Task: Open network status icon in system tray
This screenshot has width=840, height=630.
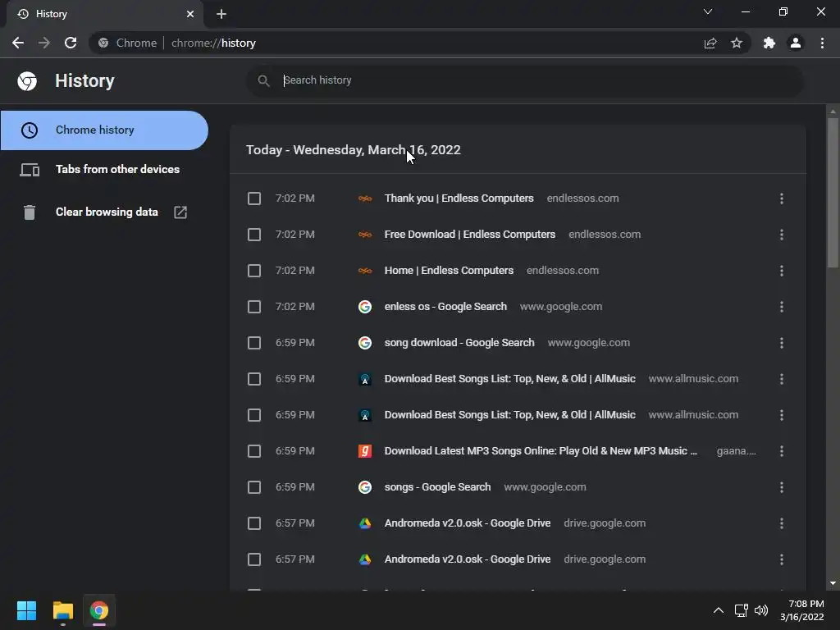Action: [742, 610]
